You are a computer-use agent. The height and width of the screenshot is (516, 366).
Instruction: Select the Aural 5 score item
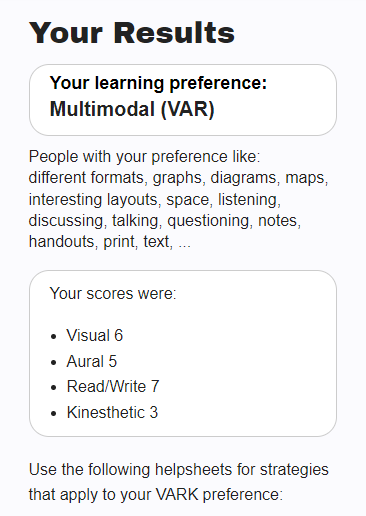pyautogui.click(x=92, y=361)
